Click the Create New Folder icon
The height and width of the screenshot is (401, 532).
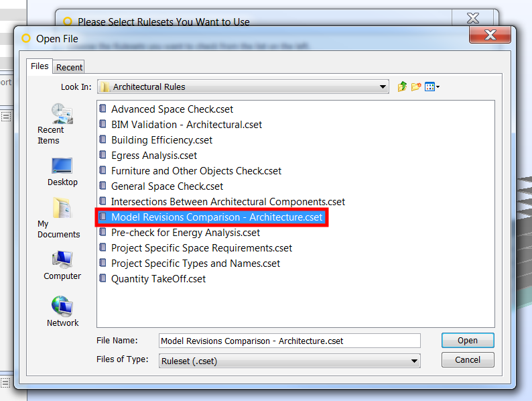pos(416,87)
